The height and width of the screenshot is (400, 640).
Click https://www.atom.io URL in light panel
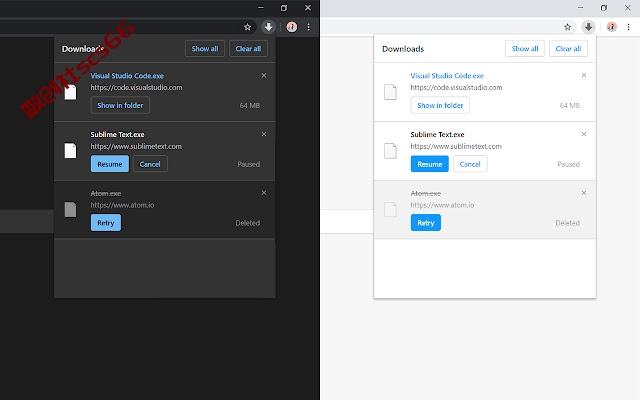tap(442, 205)
